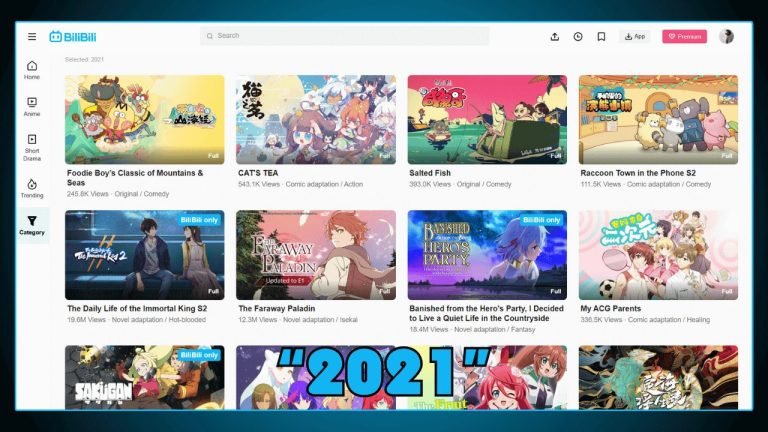Open Trending in sidebar

32,188
